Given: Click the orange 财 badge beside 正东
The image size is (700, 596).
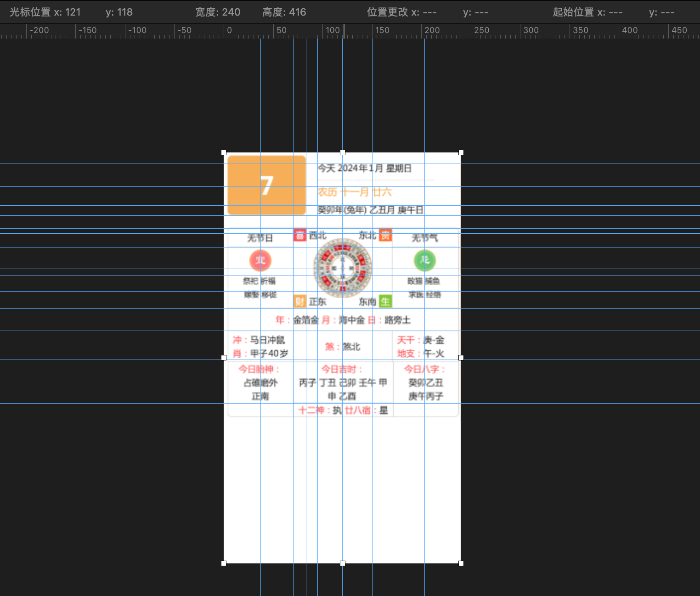Looking at the screenshot, I should click(299, 302).
